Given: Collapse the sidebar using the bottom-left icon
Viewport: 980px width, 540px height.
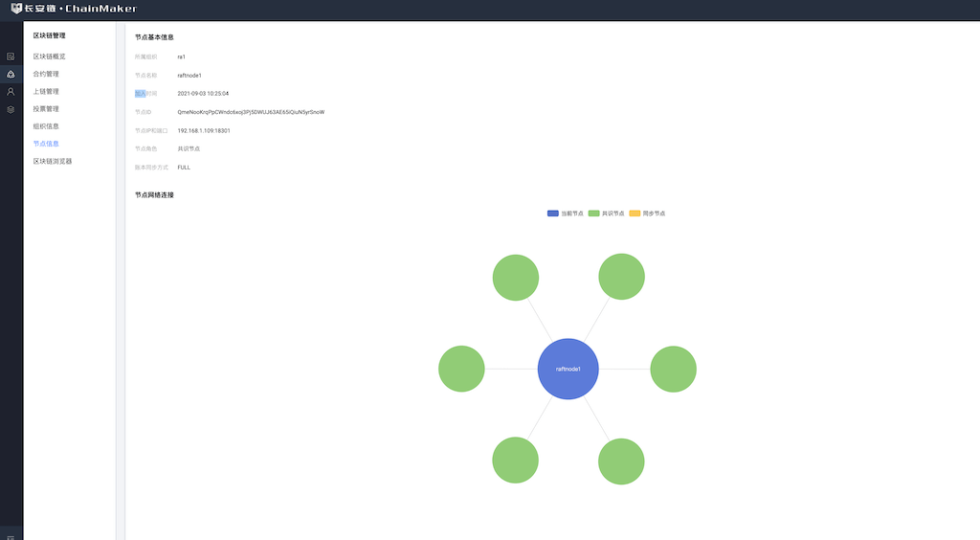Looking at the screenshot, I should [x=11, y=533].
